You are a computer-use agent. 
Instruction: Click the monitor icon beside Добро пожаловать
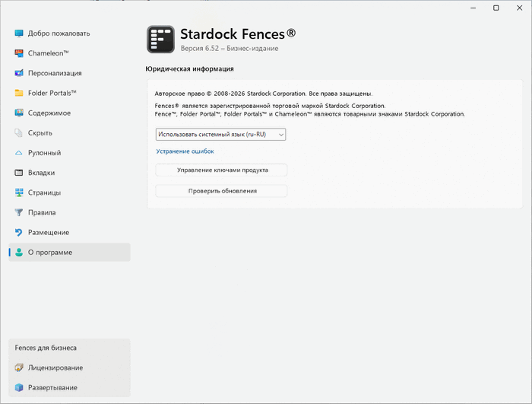pos(19,33)
